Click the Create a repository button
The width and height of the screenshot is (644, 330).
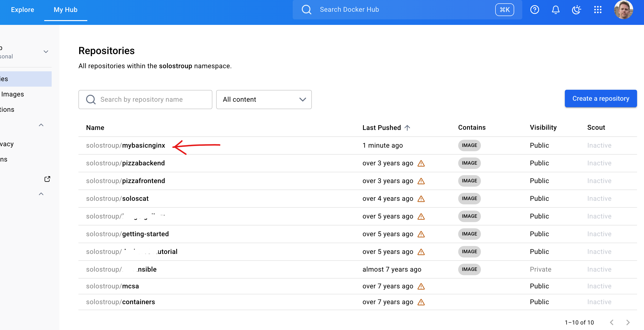600,98
